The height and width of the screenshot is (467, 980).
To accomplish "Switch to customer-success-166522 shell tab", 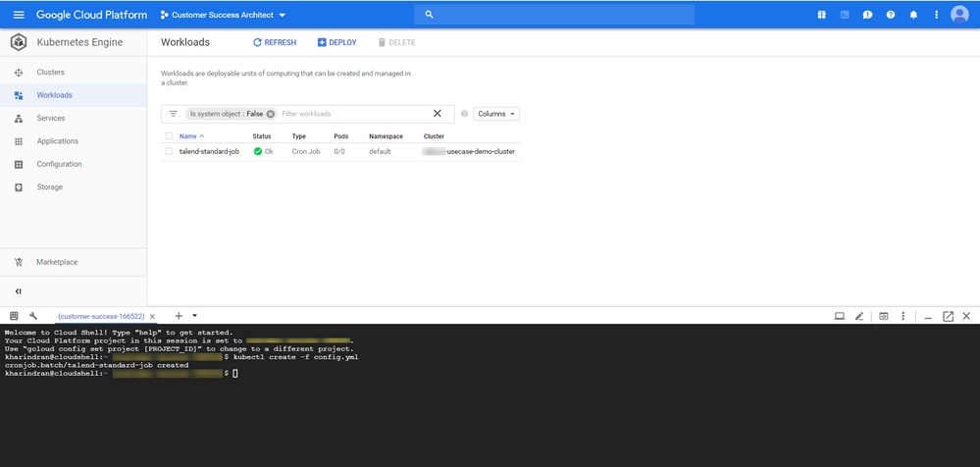I will 100,316.
